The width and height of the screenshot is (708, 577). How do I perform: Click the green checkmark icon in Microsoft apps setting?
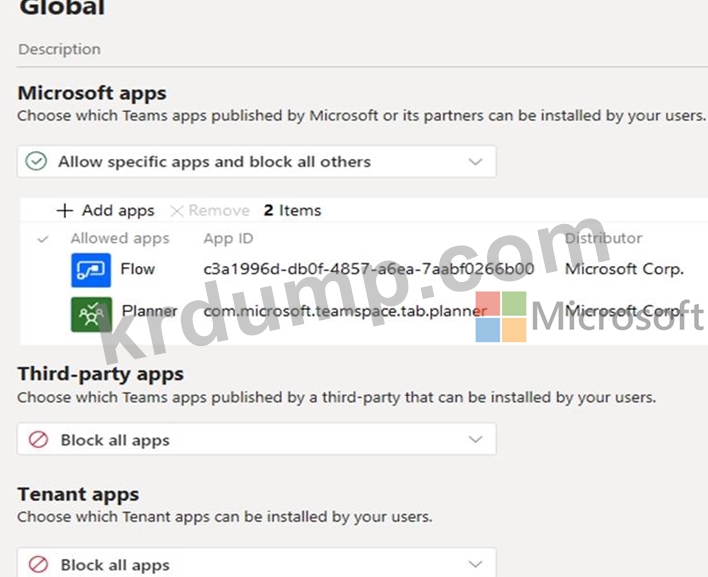(37, 162)
